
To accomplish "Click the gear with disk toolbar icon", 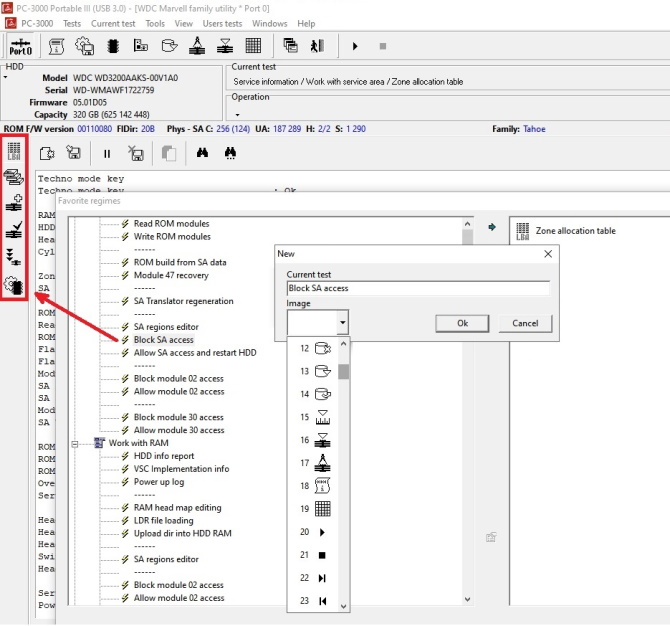I will pyautogui.click(x=85, y=46).
